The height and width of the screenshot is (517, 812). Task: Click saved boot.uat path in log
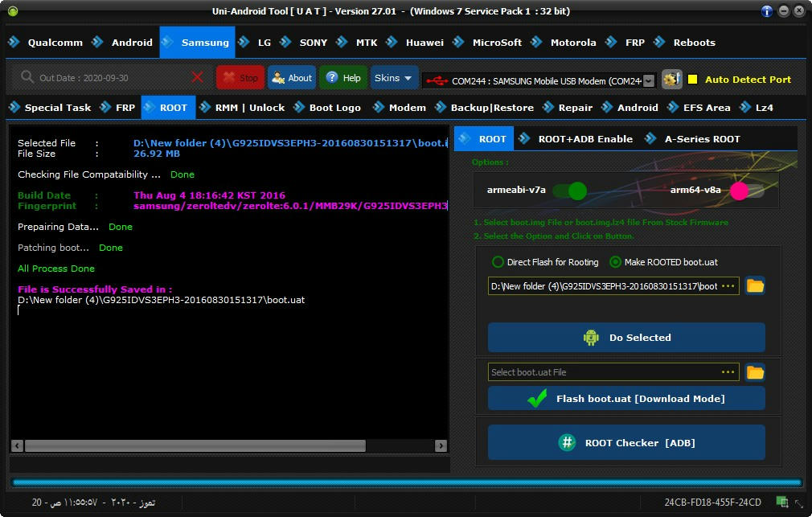point(161,300)
